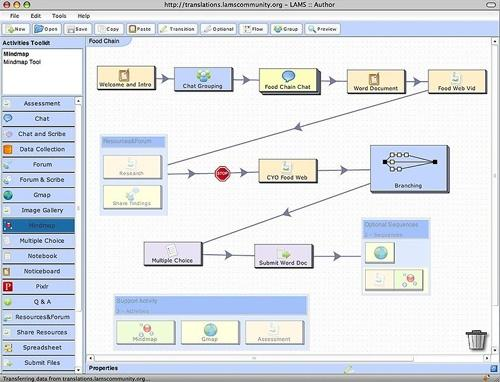Image resolution: width=500 pixels, height=382 pixels.
Task: Open the Optional toolbar dropdown
Action: 219,29
